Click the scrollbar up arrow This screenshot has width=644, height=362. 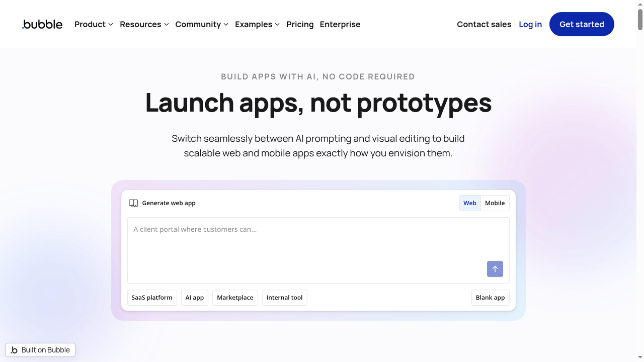tap(639, 4)
